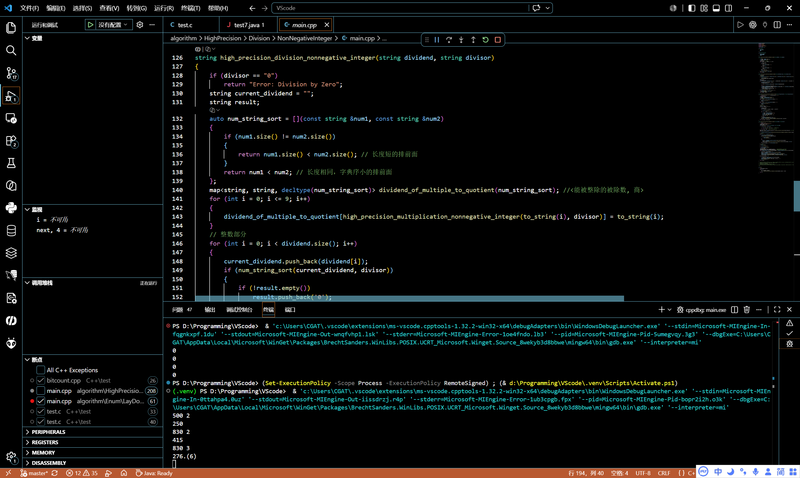Switch to the Debug Console panel tab
This screenshot has width=800, height=478.
(239, 310)
